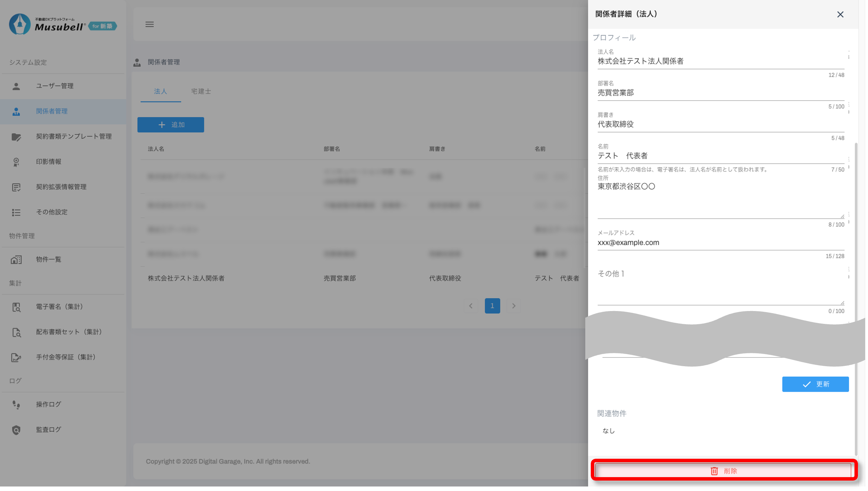Select page 1 in pagination
Screen dimensions: 868x491
pos(492,306)
